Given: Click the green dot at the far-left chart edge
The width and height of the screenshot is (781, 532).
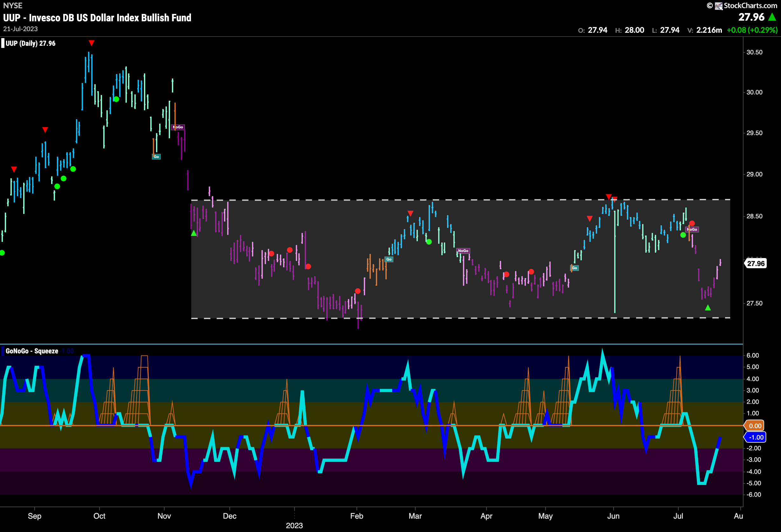Looking at the screenshot, I should click(2, 253).
